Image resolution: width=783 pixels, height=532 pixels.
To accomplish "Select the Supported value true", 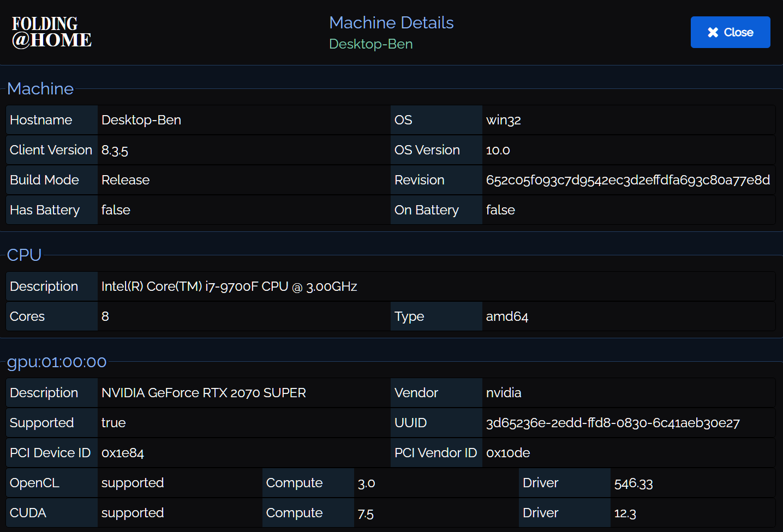I will click(113, 423).
